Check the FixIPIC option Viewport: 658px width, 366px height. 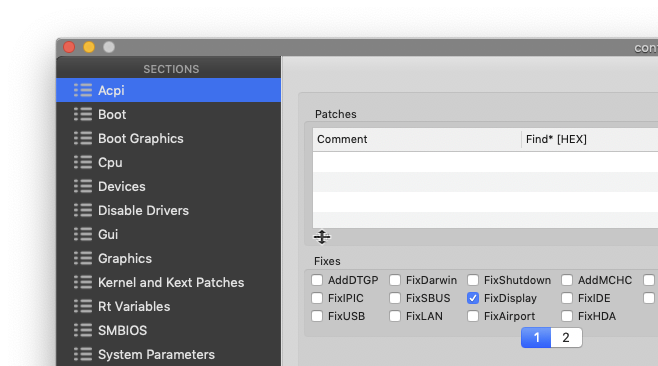(x=317, y=298)
